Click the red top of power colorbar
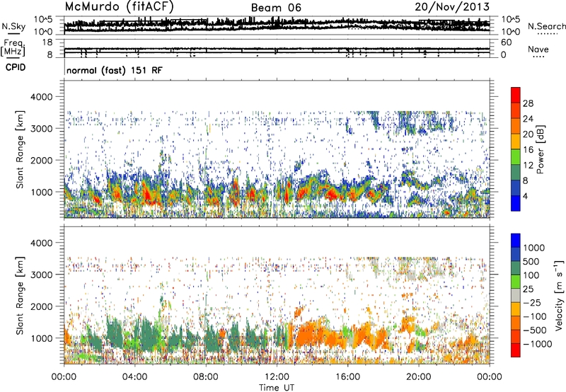This screenshot has width=566, height=392. (516, 95)
